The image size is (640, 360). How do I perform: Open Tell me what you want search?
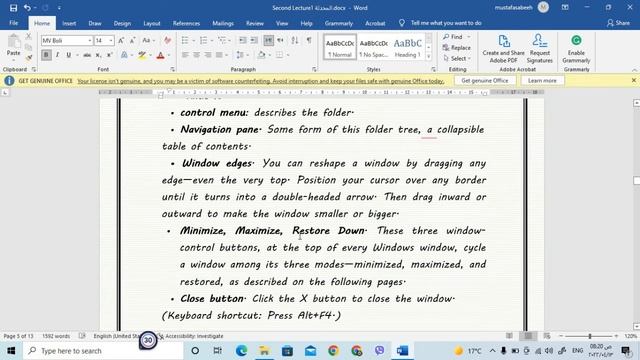[446, 23]
